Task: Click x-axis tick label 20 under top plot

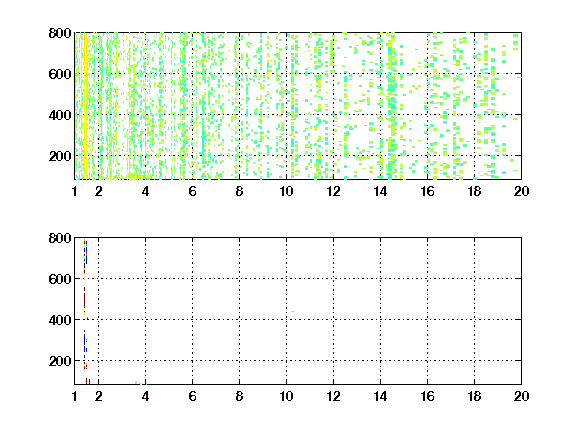Action: (x=521, y=191)
